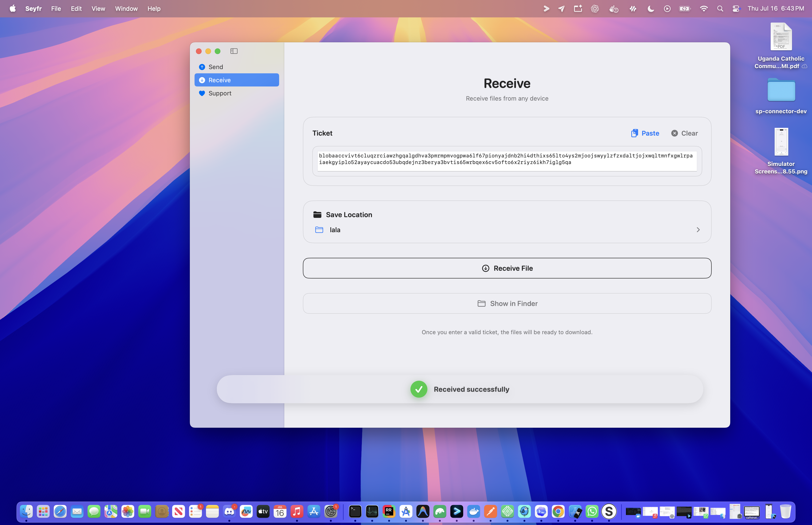The image size is (812, 525).
Task: Open the battery status menu
Action: point(685,9)
